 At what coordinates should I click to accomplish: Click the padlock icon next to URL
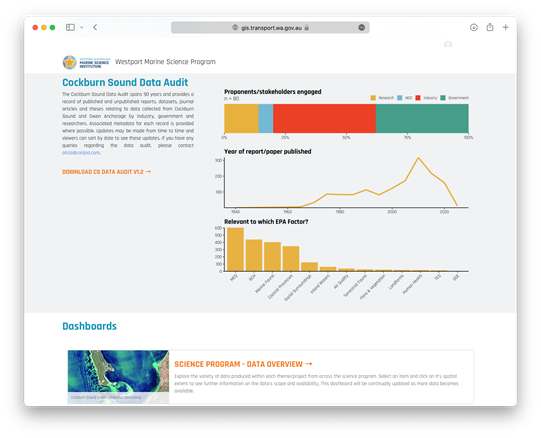(307, 28)
